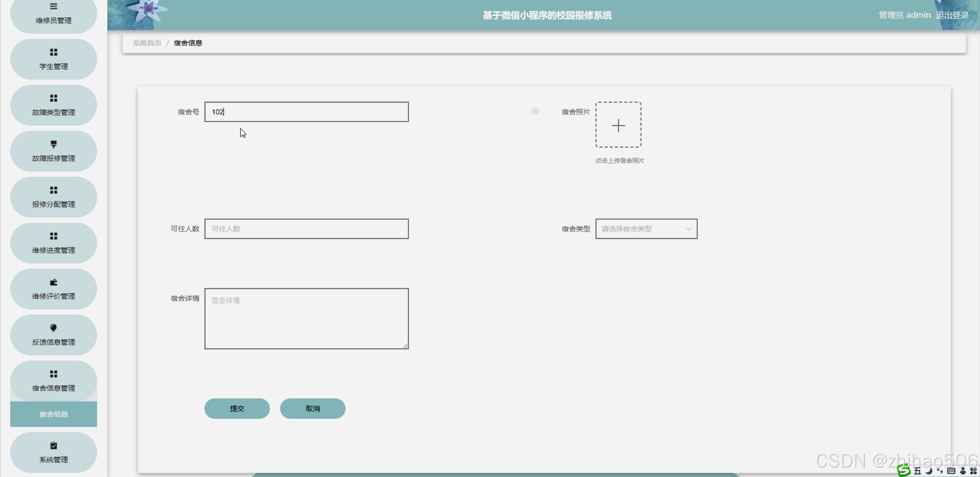Go to 系统首页 breadcrumb link

point(147,43)
